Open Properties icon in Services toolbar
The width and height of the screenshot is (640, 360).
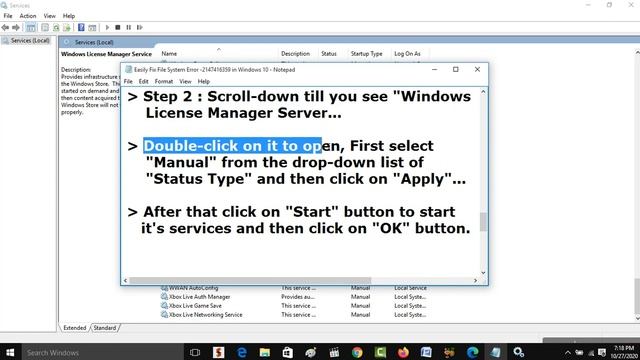[45, 27]
